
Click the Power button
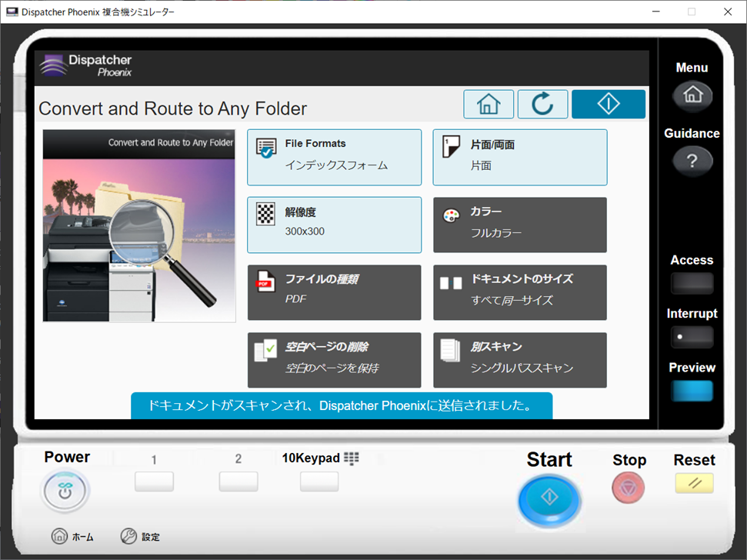(65, 491)
